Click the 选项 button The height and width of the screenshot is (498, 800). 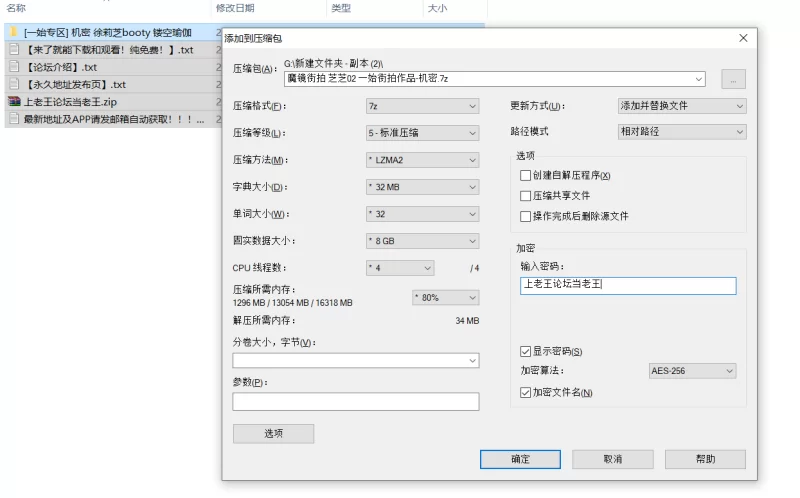273,434
